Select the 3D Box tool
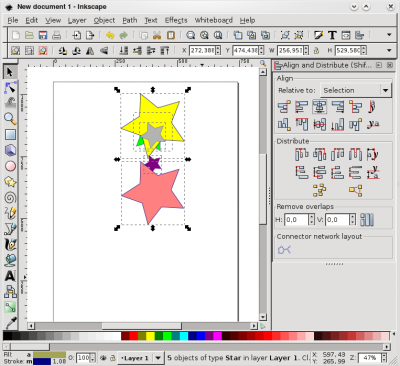The width and height of the screenshot is (400, 366). click(x=10, y=150)
